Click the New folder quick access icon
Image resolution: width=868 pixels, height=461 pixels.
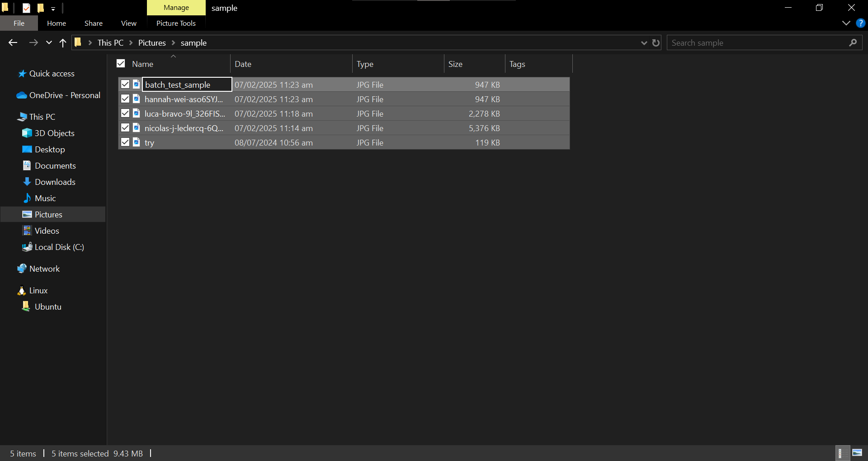click(41, 8)
